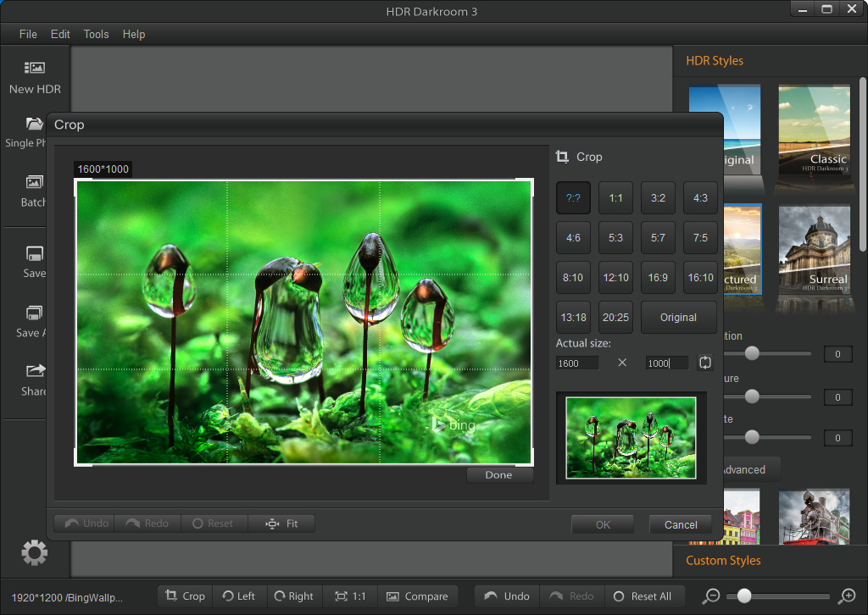868x615 pixels.
Task: Click the zoom out magnifier icon
Action: (711, 596)
